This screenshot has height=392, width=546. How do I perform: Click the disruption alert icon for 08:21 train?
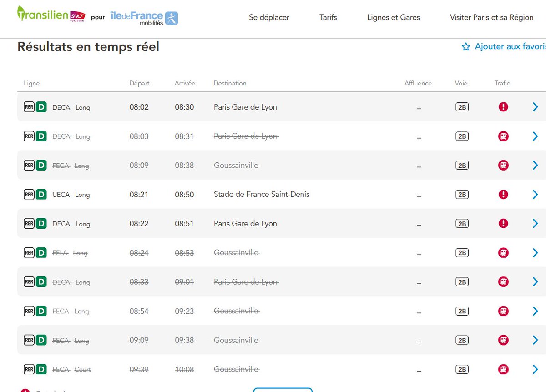pyautogui.click(x=503, y=195)
